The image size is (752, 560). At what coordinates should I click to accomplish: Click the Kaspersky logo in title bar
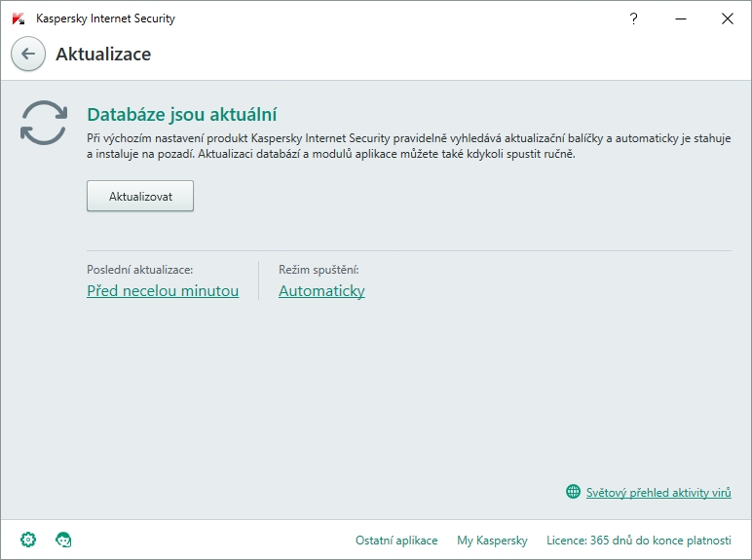pyautogui.click(x=19, y=19)
